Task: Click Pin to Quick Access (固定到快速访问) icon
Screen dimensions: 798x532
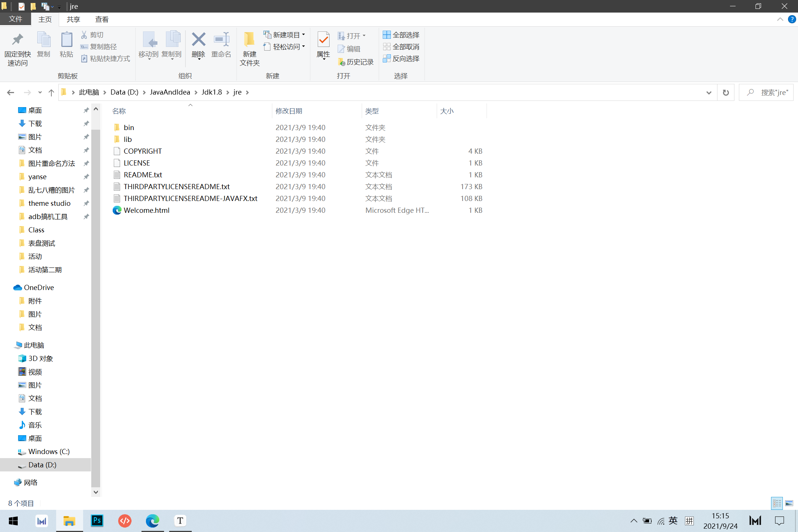Action: point(17,40)
